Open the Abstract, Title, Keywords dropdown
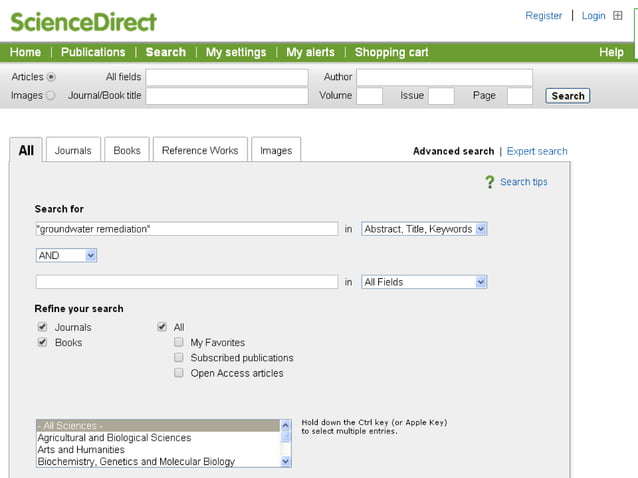The width and height of the screenshot is (638, 478). point(424,229)
